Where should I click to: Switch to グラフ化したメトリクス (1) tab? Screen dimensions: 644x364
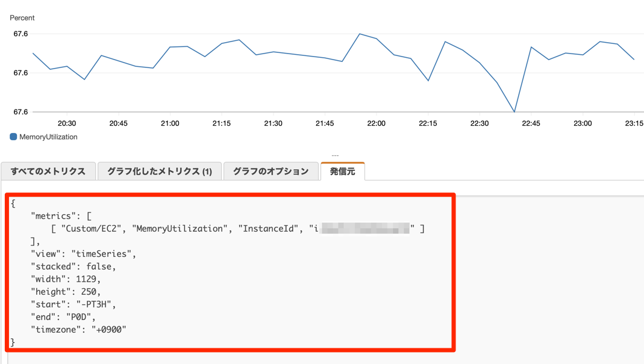pos(160,171)
